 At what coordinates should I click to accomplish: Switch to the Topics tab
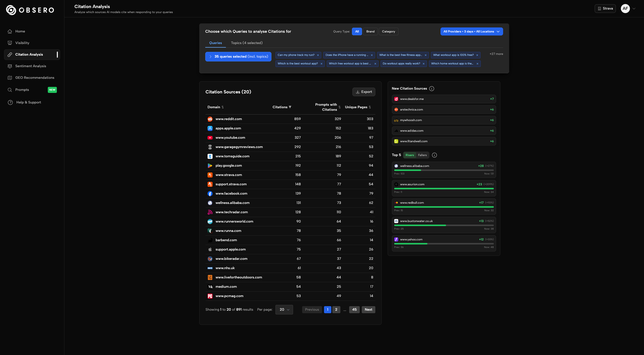click(x=247, y=43)
